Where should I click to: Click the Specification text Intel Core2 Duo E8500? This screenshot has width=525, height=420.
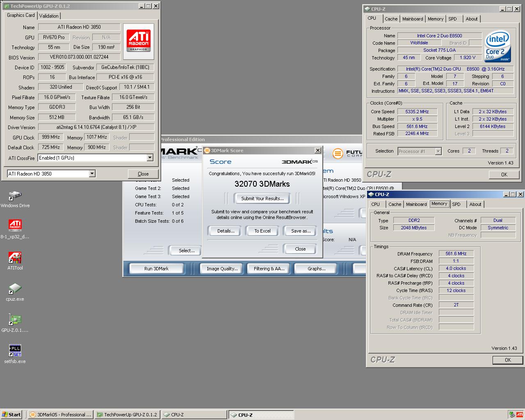pos(455,69)
